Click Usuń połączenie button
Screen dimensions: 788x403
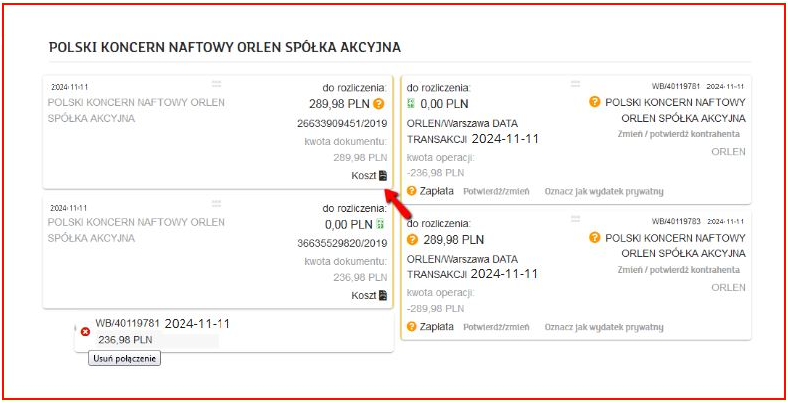(125, 359)
